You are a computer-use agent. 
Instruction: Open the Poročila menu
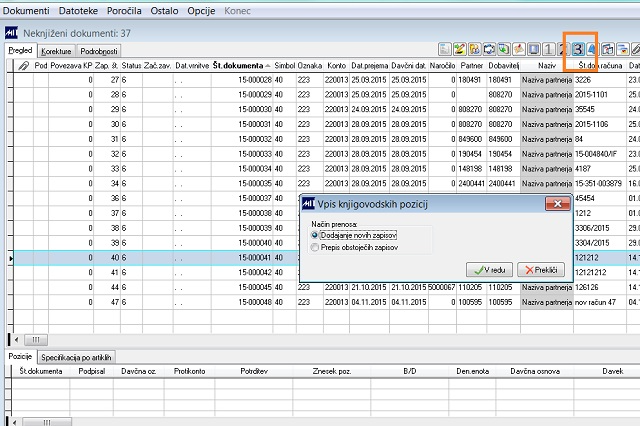coord(123,9)
